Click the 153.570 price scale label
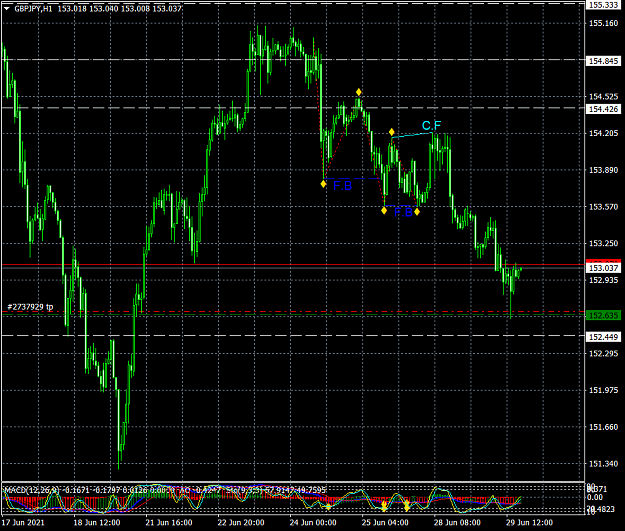The width and height of the screenshot is (625, 531). click(x=603, y=207)
